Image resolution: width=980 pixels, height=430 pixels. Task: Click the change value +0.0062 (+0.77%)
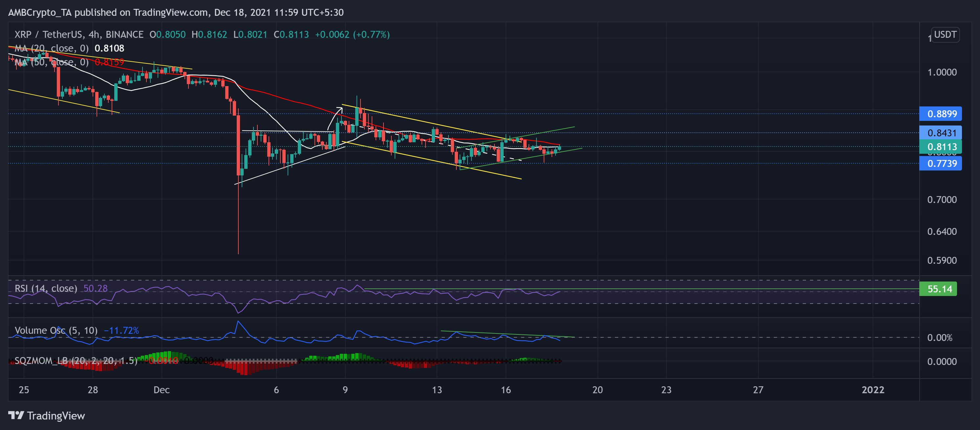[352, 34]
